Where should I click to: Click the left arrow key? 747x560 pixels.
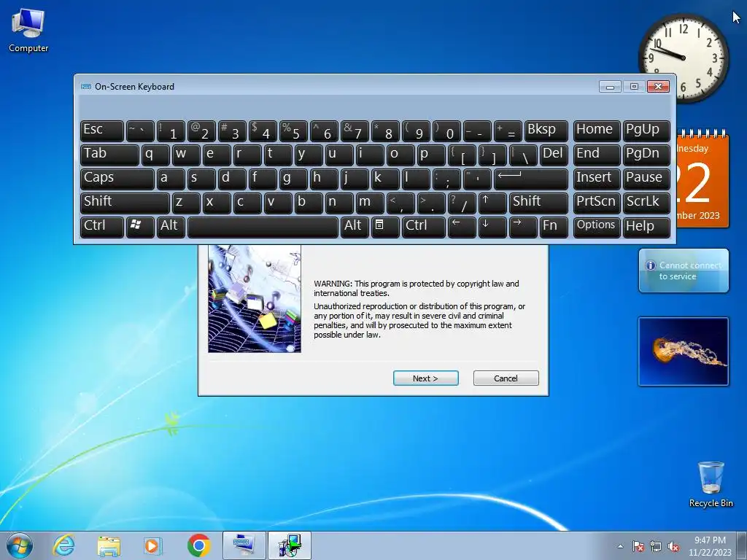tap(462, 226)
